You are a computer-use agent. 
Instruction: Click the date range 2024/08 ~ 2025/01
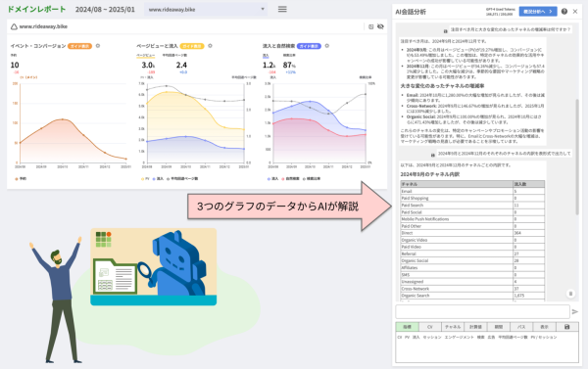(x=105, y=10)
